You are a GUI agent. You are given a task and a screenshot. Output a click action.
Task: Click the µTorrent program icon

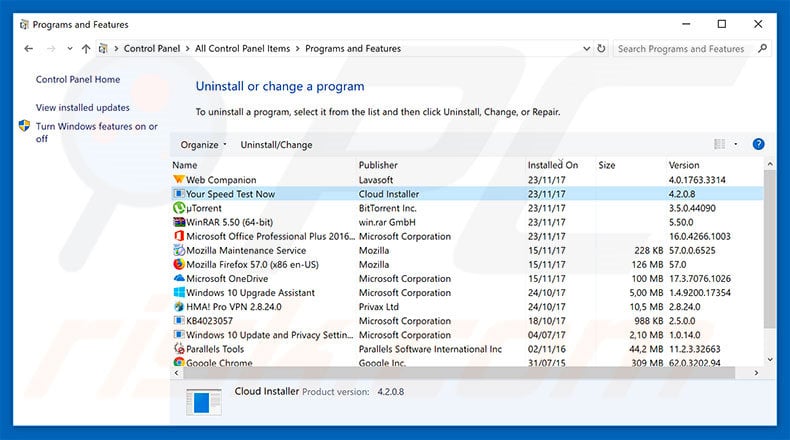coord(178,208)
